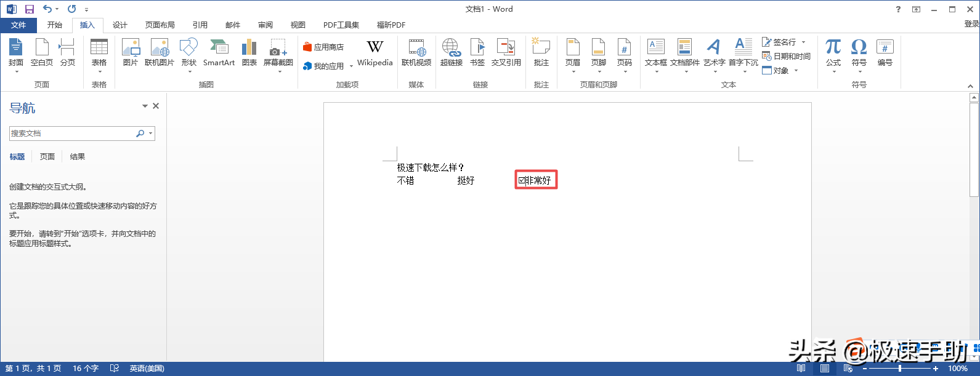Insert a chart (图表)
The image size is (980, 376).
coord(249,52)
